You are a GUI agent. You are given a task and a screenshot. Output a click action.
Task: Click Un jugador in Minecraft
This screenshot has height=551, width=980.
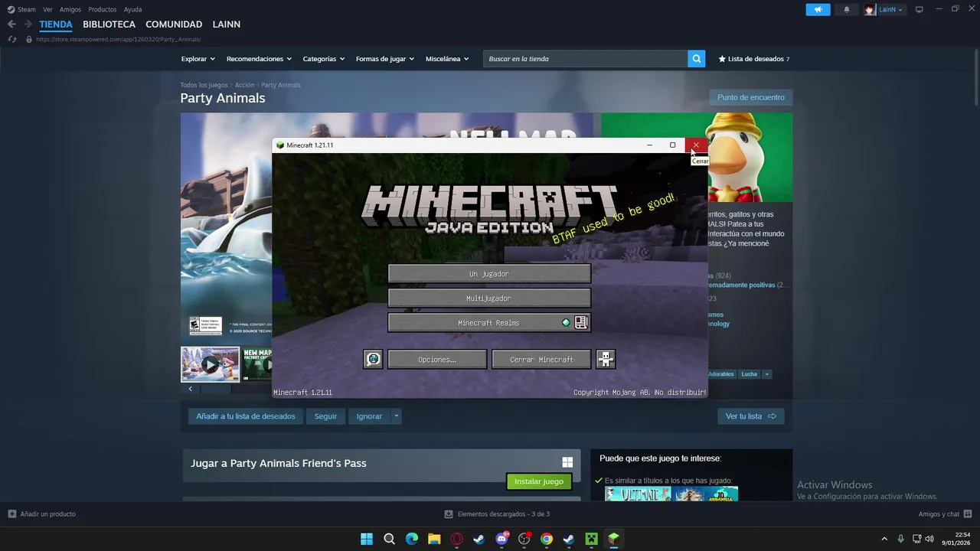tap(489, 273)
